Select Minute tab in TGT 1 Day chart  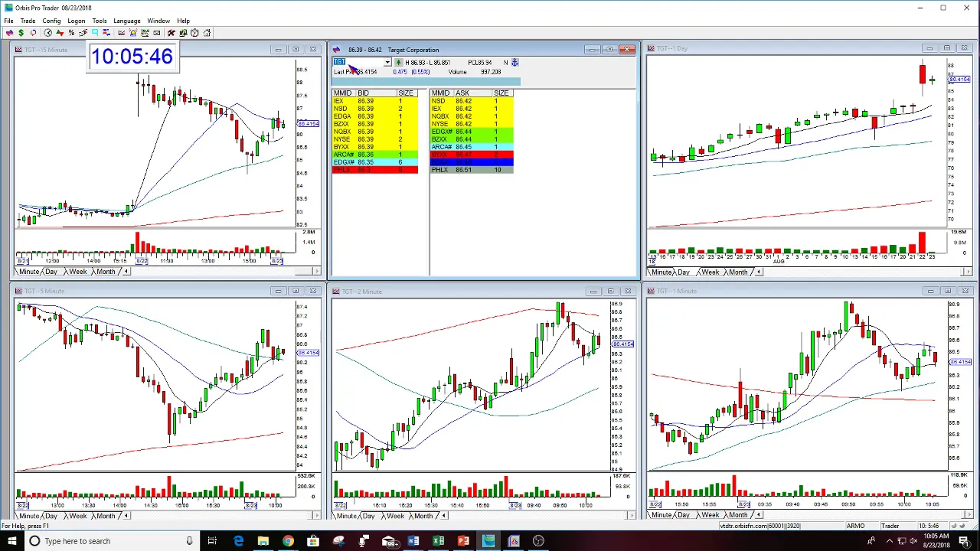click(x=661, y=272)
